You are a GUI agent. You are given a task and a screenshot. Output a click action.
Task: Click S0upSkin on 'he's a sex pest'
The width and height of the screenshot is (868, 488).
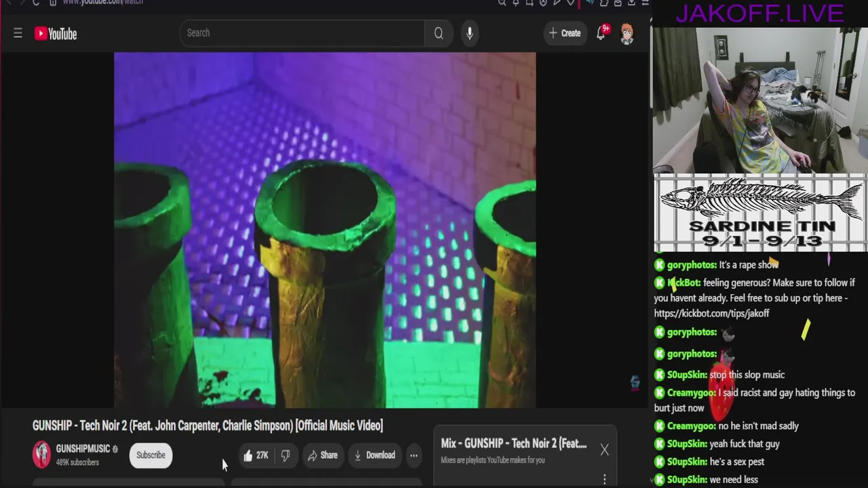tap(687, 462)
